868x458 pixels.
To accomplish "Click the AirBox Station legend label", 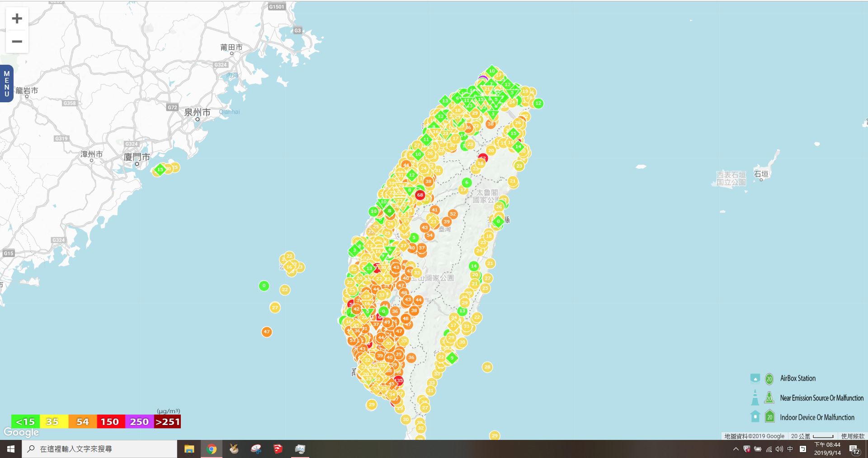I will pos(798,378).
